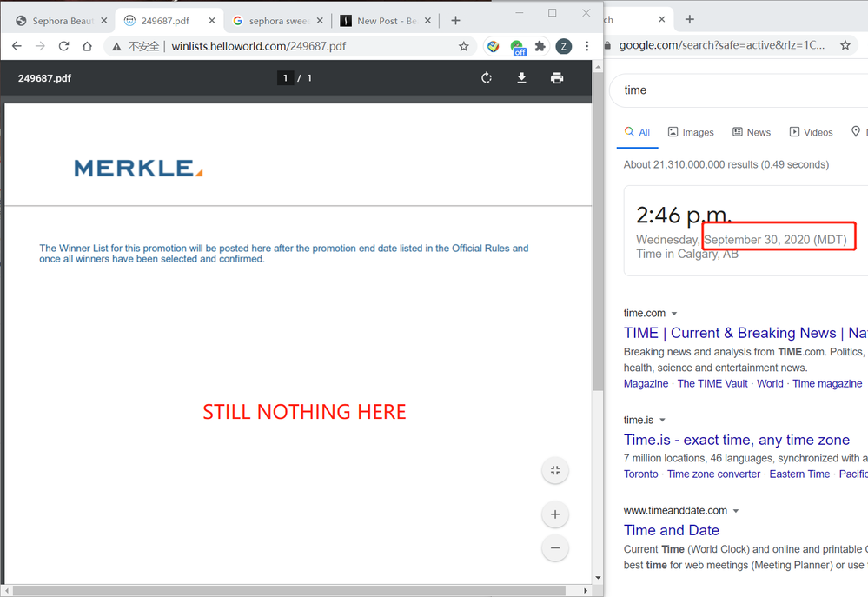The width and height of the screenshot is (868, 597).
Task: Expand the time.com result options arrow
Action: point(674,314)
